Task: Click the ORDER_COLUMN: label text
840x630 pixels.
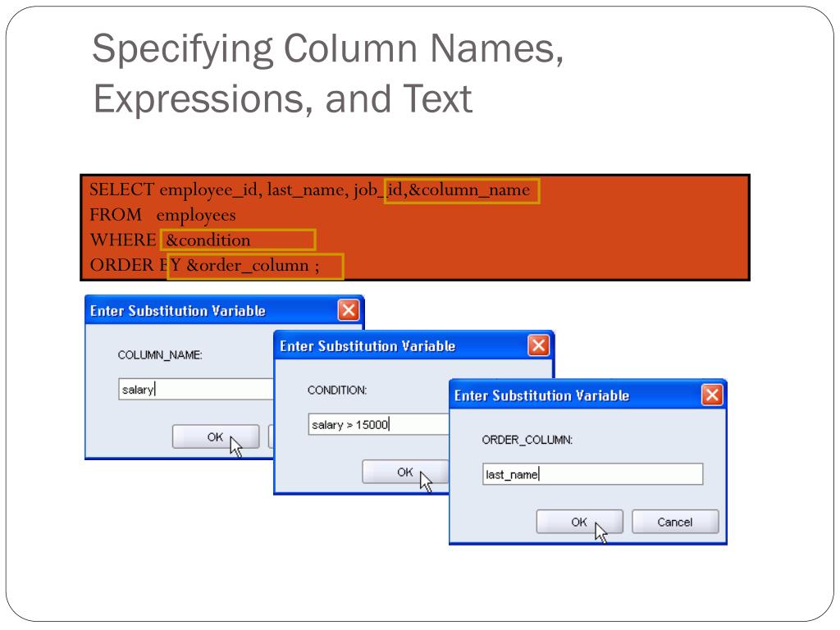Action: 527,440
